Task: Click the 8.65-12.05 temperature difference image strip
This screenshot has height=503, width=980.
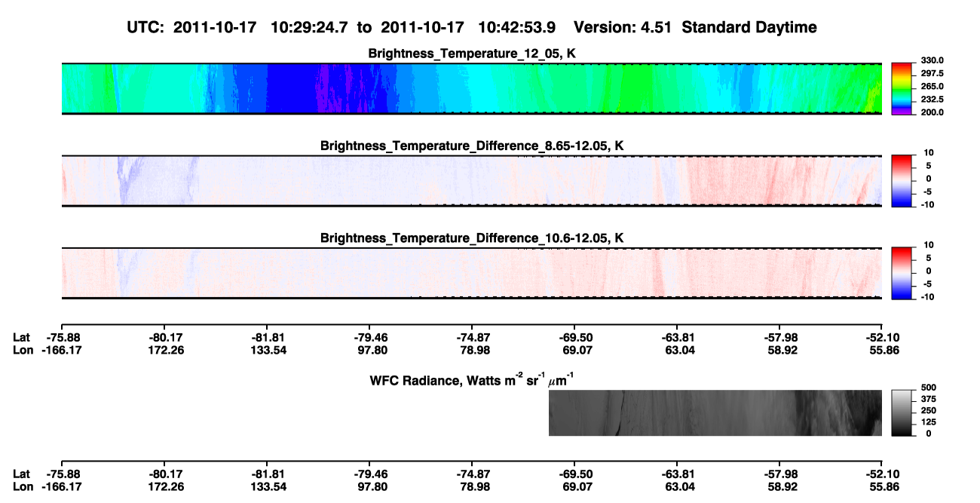Action: (x=471, y=181)
